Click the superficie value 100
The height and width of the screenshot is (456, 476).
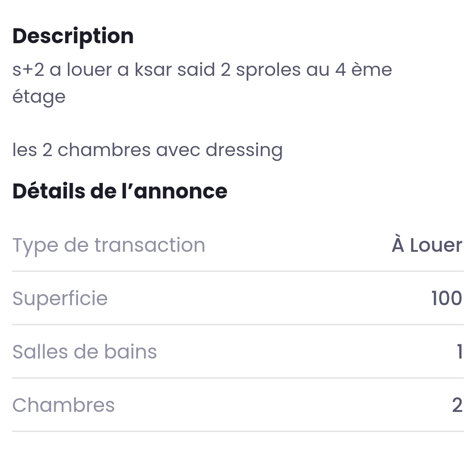click(x=446, y=299)
